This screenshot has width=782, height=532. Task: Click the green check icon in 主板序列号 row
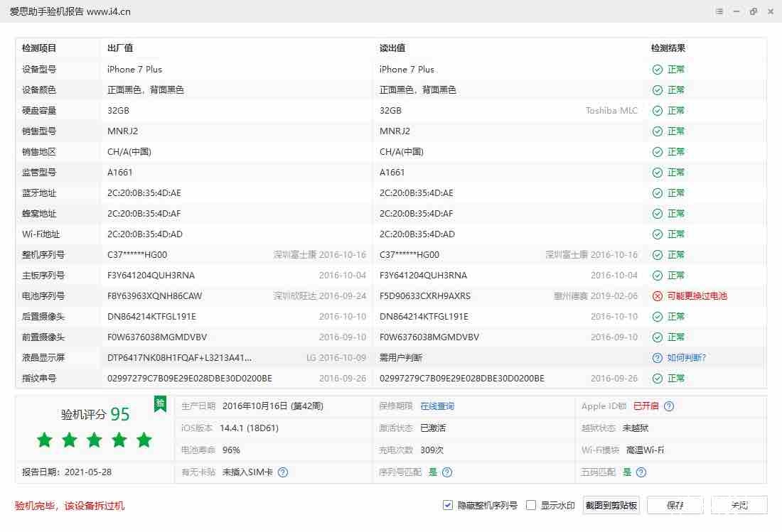point(658,276)
